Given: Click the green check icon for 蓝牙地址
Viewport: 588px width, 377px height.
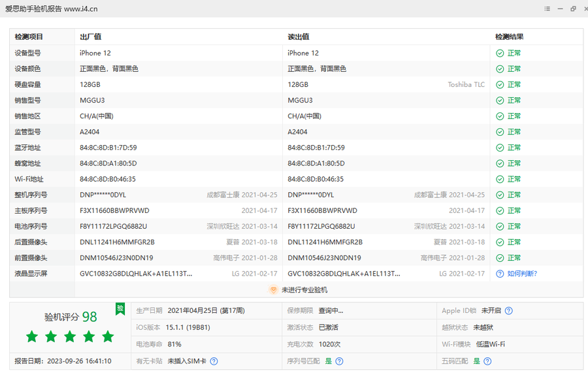Looking at the screenshot, I should point(500,148).
